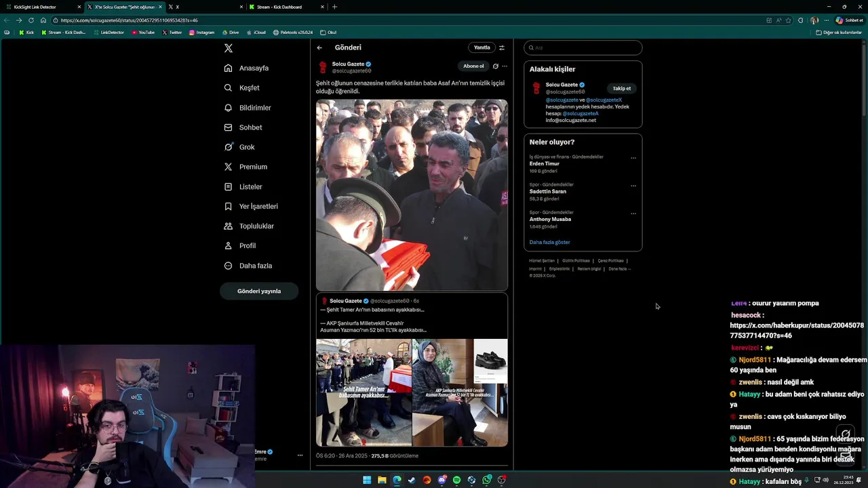The width and height of the screenshot is (868, 488).
Task: Open Anasayfa from X sidebar
Action: click(247, 68)
